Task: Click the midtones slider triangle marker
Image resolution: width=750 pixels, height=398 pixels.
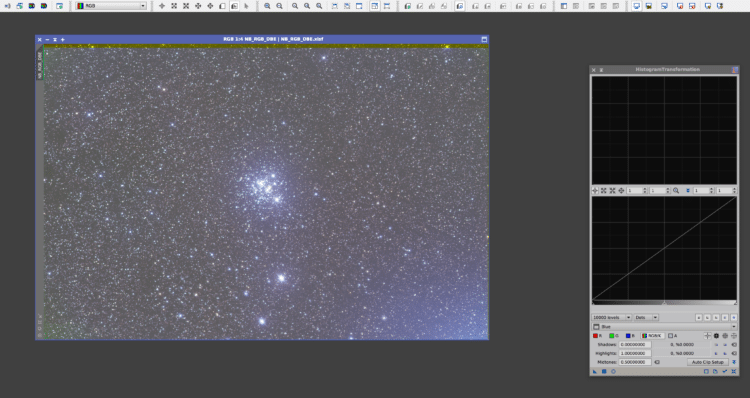Action: [664, 302]
